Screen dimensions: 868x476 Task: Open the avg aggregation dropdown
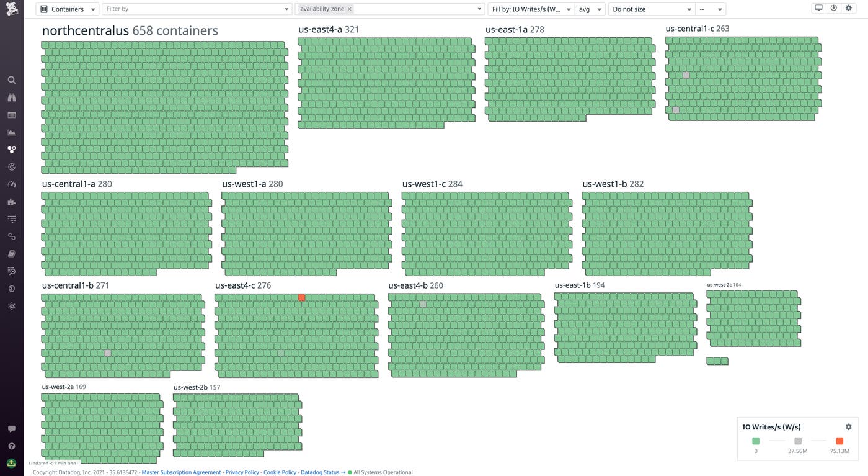[x=590, y=9]
